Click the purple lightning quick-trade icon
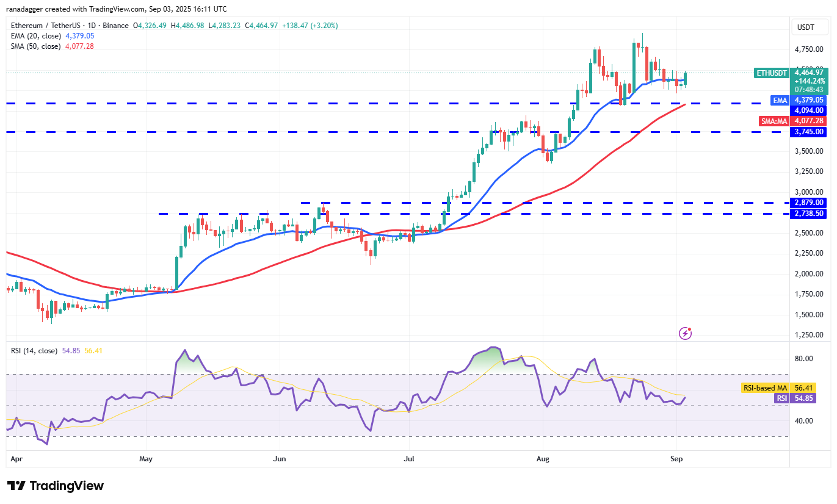This screenshot has height=504, width=837. pyautogui.click(x=684, y=334)
